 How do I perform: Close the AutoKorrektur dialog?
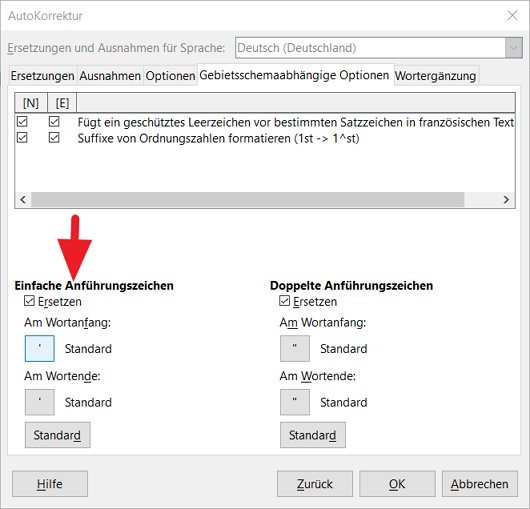(512, 15)
